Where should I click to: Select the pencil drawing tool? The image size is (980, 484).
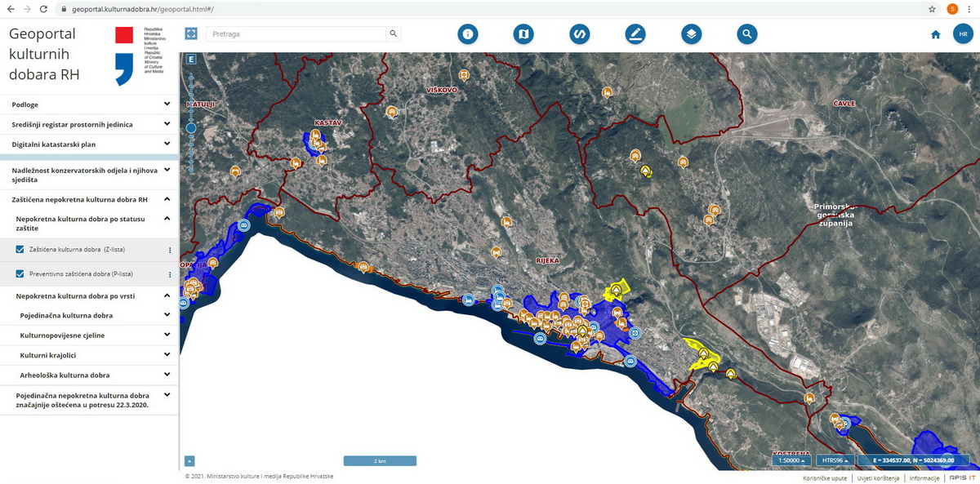(635, 34)
